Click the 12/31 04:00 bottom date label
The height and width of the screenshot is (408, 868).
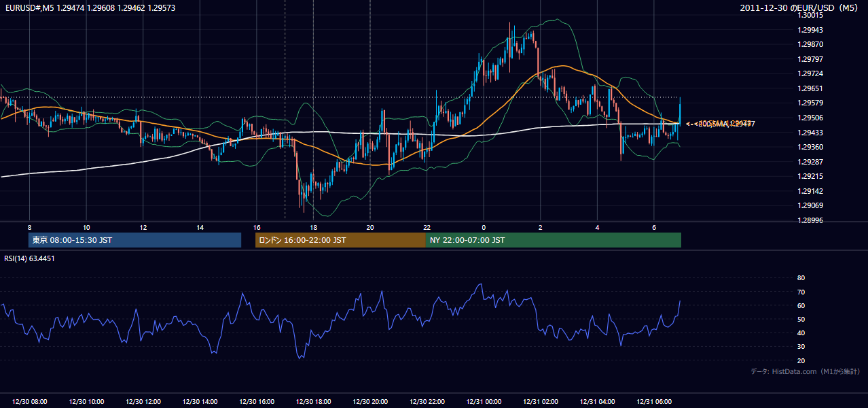(597, 402)
